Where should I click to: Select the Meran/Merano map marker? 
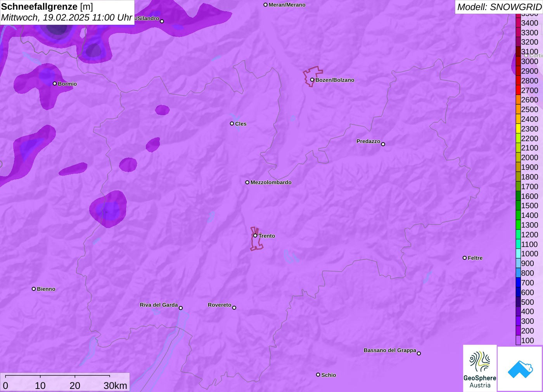[x=265, y=5]
